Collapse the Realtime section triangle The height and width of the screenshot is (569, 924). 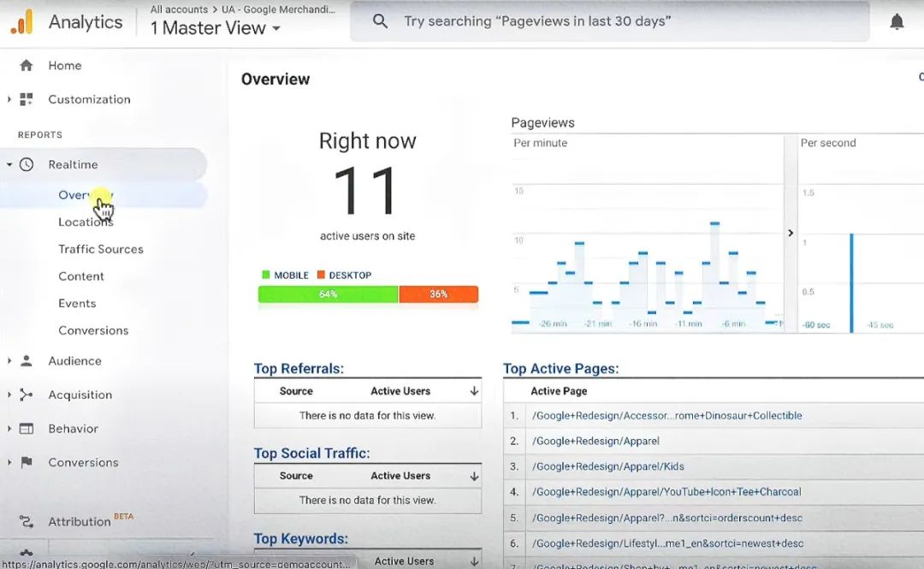tap(9, 164)
